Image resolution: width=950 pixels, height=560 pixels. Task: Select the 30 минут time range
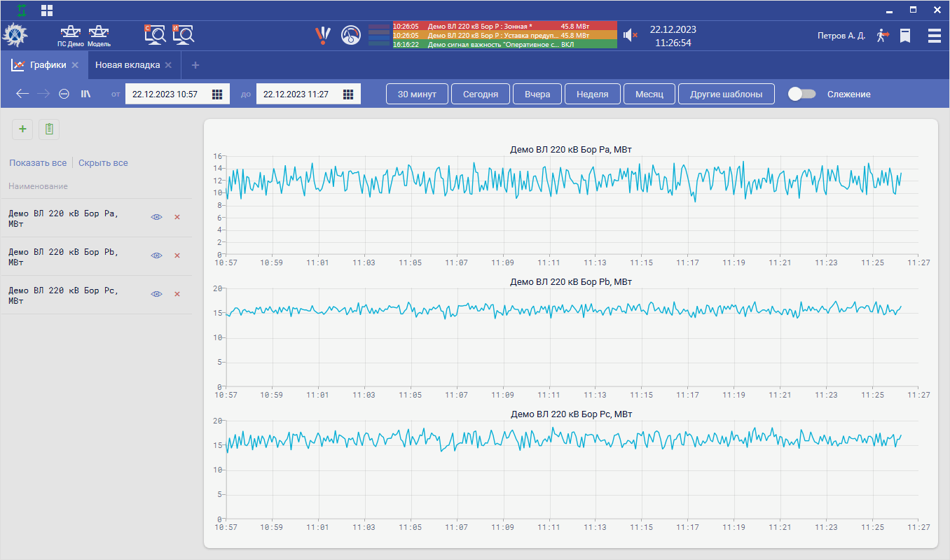417,94
